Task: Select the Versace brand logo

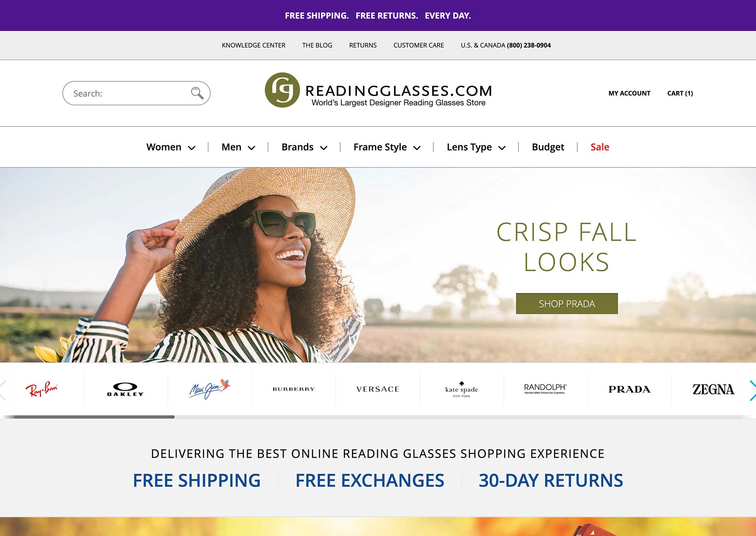Action: 378,389
